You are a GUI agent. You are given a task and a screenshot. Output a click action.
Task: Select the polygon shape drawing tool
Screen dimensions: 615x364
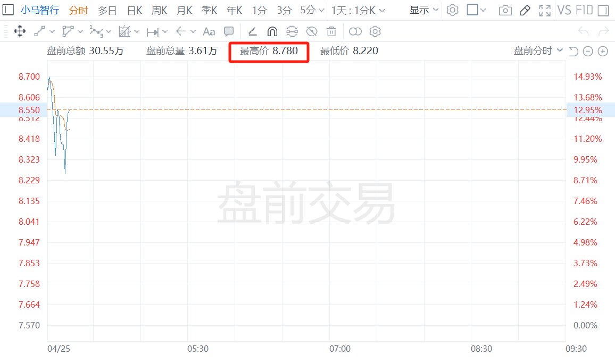(68, 31)
